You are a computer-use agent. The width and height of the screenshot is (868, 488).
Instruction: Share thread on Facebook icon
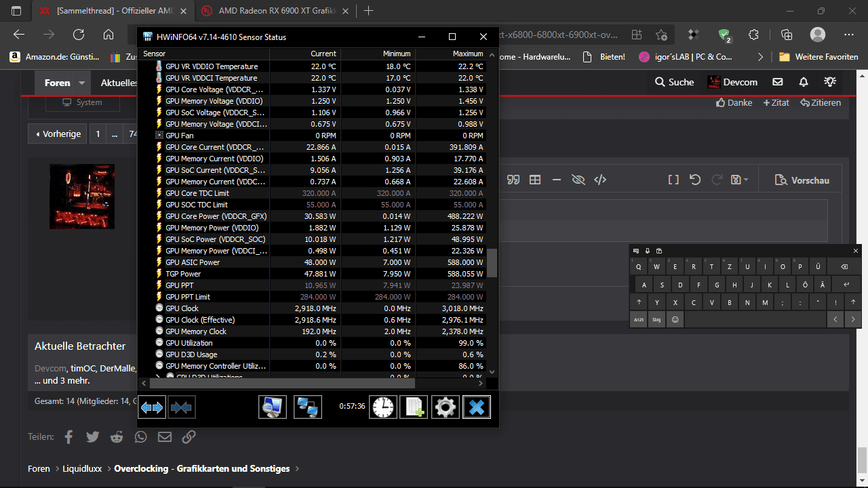[x=68, y=436]
